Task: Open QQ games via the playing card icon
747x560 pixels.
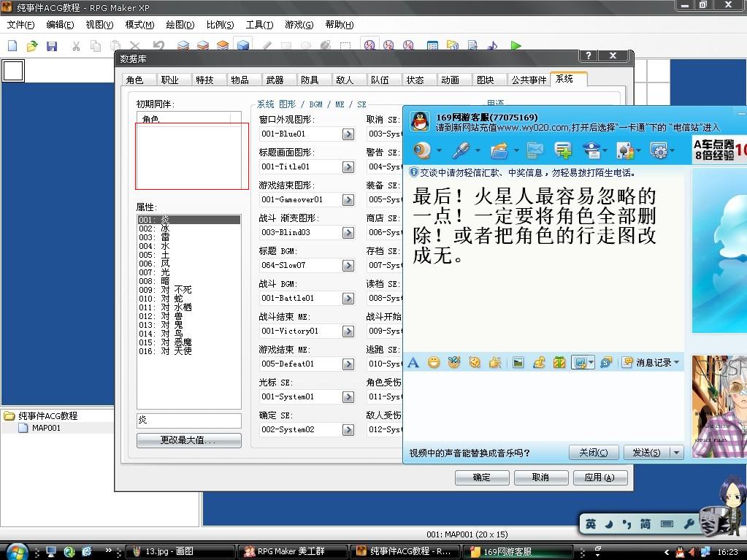Action: tap(624, 150)
